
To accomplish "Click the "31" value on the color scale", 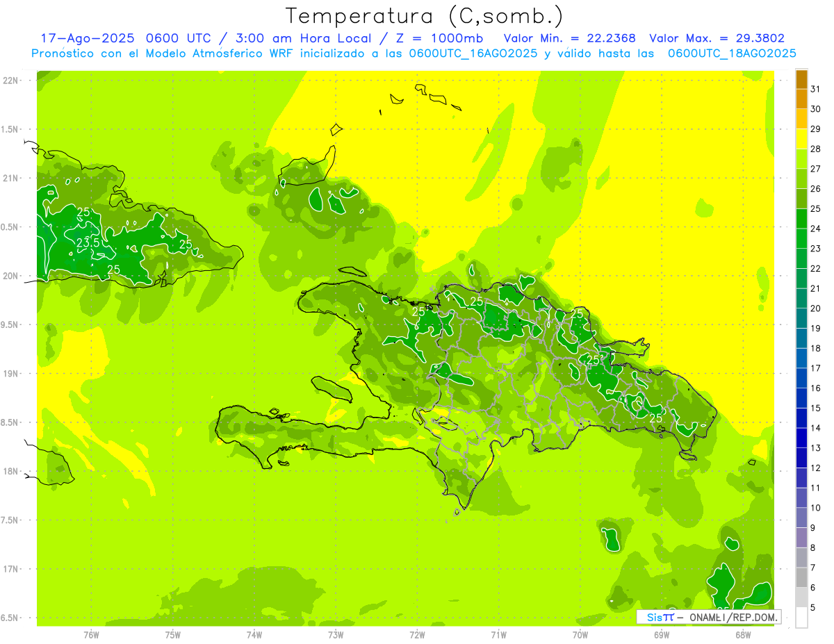I will (815, 88).
